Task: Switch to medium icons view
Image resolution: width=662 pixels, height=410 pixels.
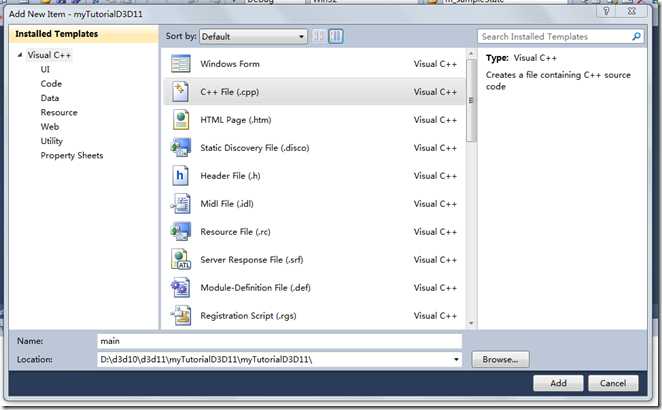Action: [336, 36]
